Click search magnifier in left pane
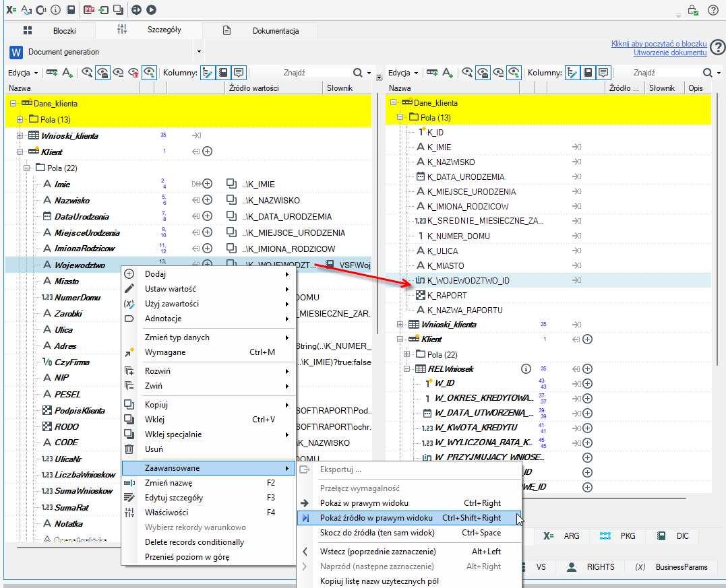Screen dimensions: 726x588 pyautogui.click(x=357, y=73)
